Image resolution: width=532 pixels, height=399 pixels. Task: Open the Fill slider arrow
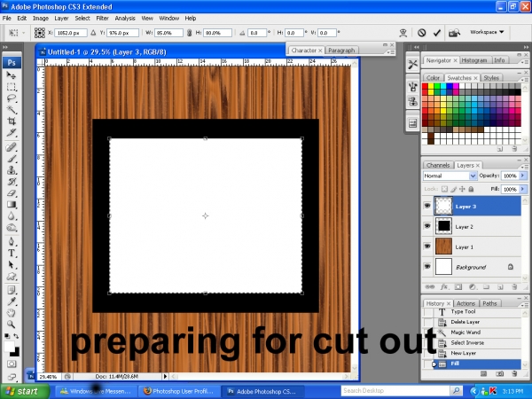pos(522,189)
